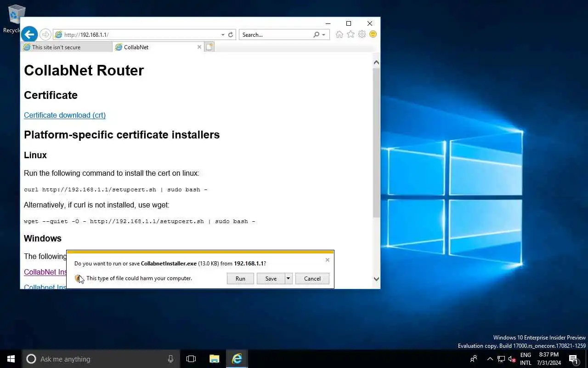588x368 pixels.
Task: Click the 'Windows' section heading
Action: (43, 238)
